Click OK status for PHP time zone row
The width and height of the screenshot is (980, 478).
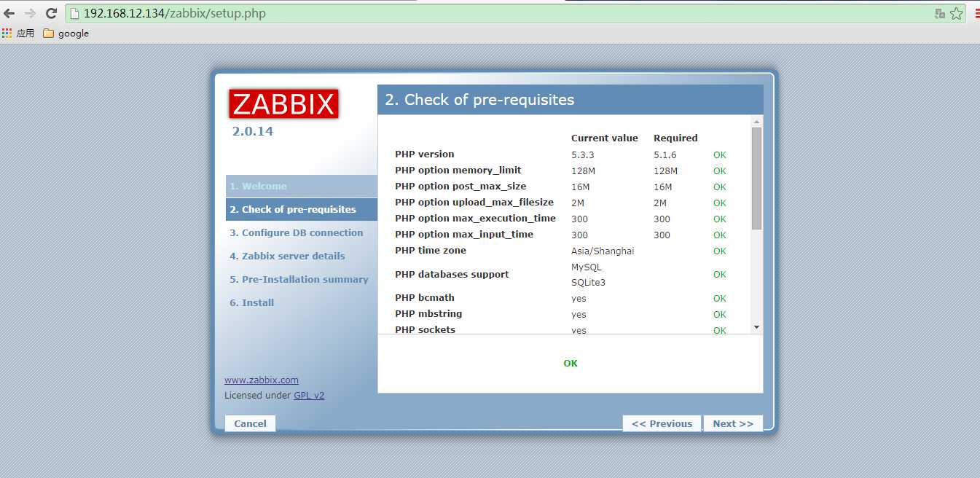pos(720,251)
